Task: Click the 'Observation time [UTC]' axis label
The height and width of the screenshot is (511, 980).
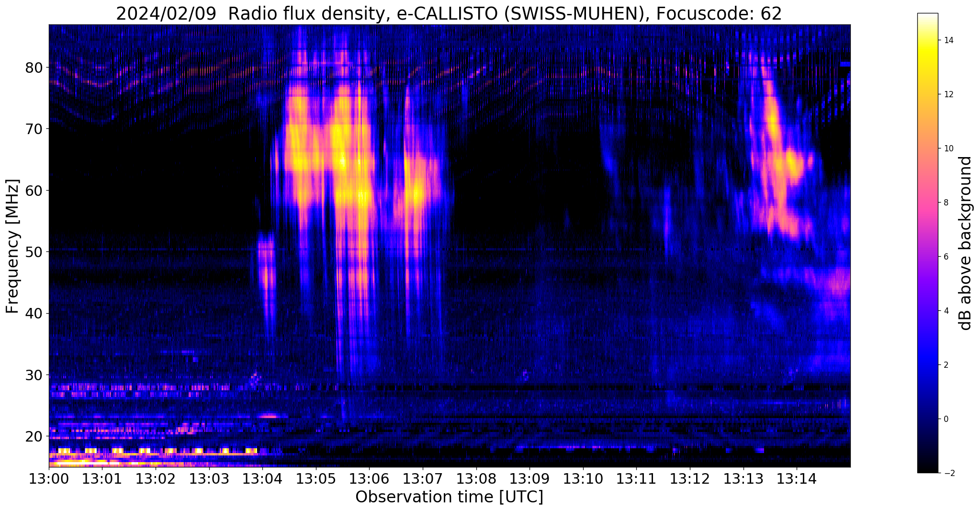Action: click(449, 497)
